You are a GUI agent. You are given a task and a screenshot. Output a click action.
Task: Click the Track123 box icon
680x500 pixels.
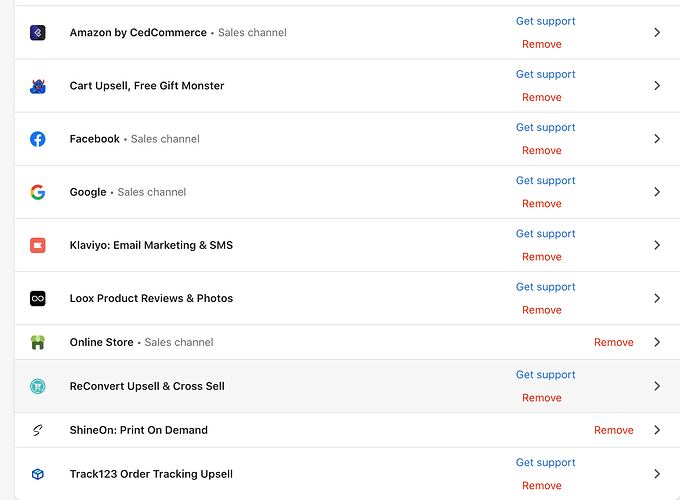[38, 474]
